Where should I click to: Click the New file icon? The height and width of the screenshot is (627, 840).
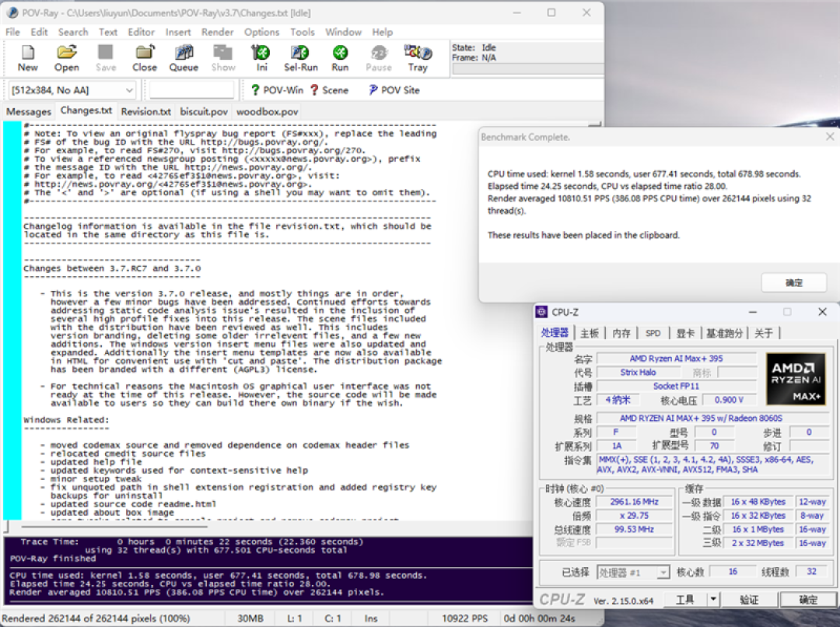click(28, 58)
